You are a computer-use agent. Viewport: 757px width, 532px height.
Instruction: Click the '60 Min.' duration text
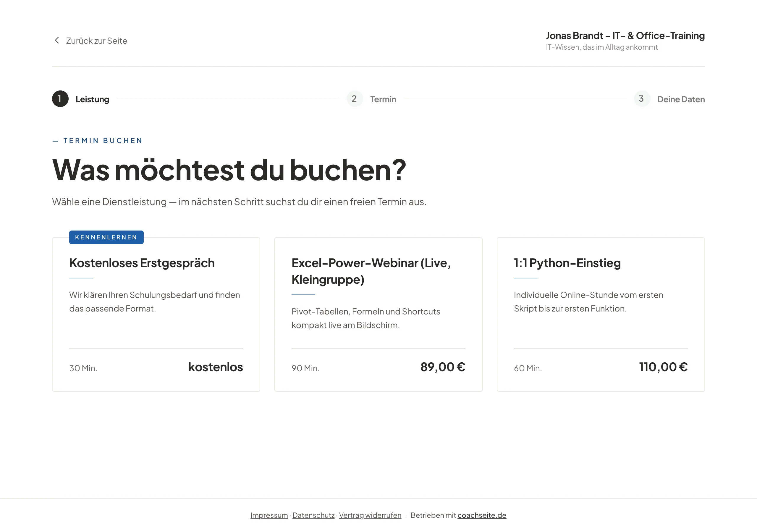click(x=528, y=368)
